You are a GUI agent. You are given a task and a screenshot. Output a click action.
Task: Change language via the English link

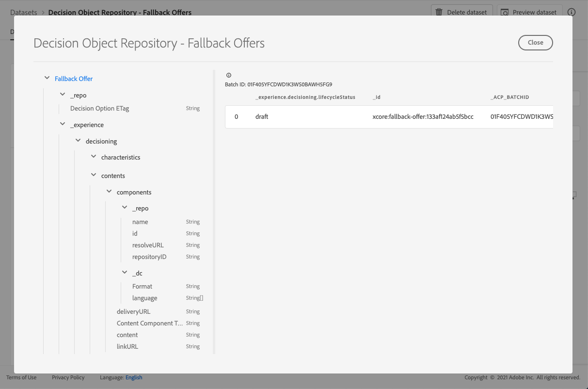134,377
